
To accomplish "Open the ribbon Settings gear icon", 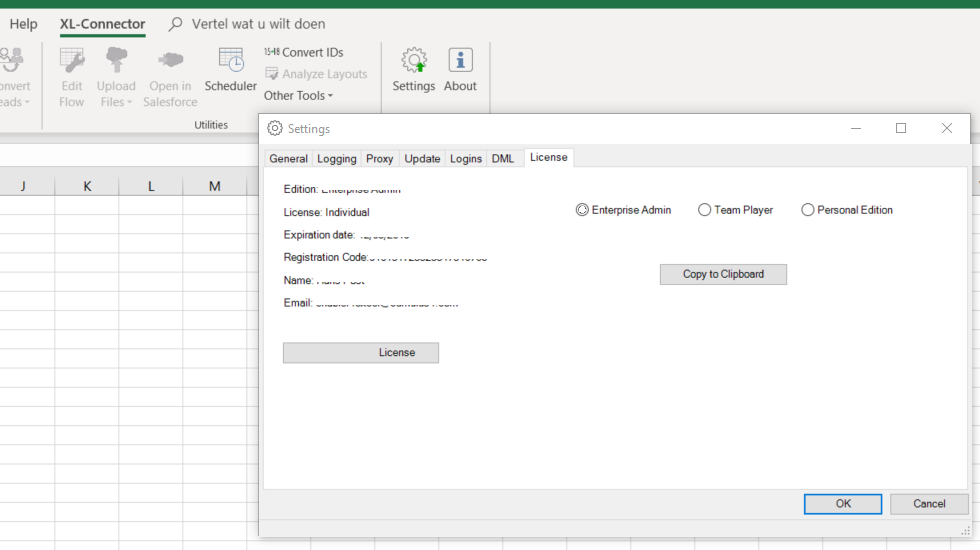I will click(x=414, y=61).
